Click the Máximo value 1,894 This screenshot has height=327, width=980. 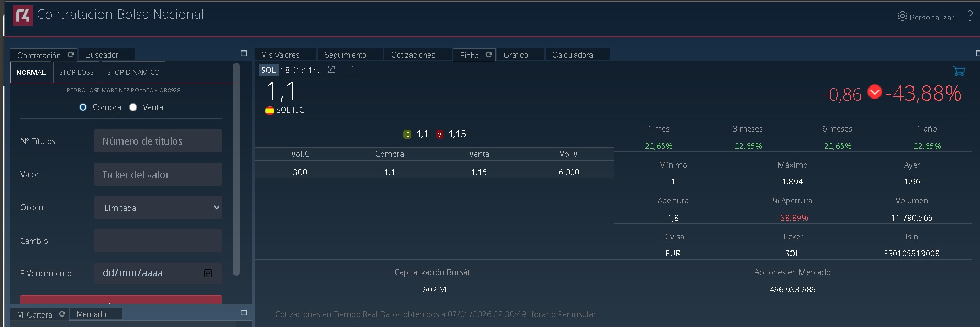point(793,181)
